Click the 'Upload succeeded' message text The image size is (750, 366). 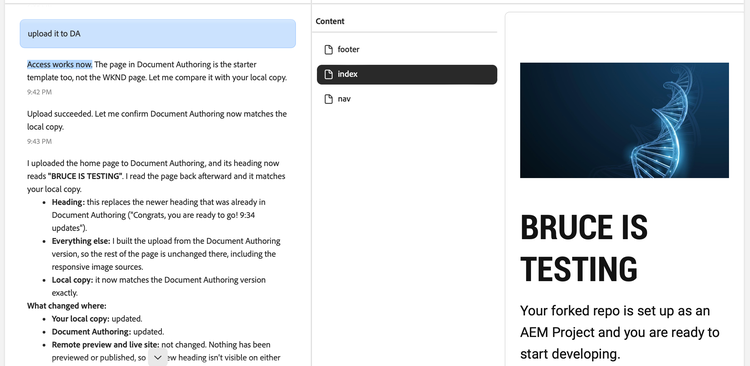[x=157, y=121]
